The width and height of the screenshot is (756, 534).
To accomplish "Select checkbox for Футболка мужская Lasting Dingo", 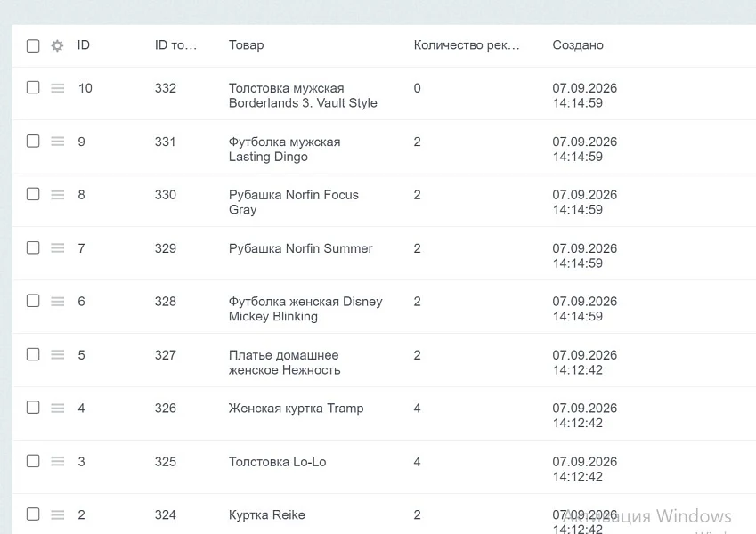I will [x=33, y=141].
